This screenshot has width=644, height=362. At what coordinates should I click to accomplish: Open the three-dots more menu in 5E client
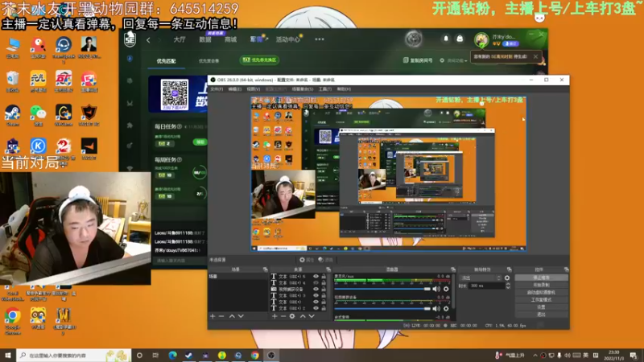(x=320, y=39)
